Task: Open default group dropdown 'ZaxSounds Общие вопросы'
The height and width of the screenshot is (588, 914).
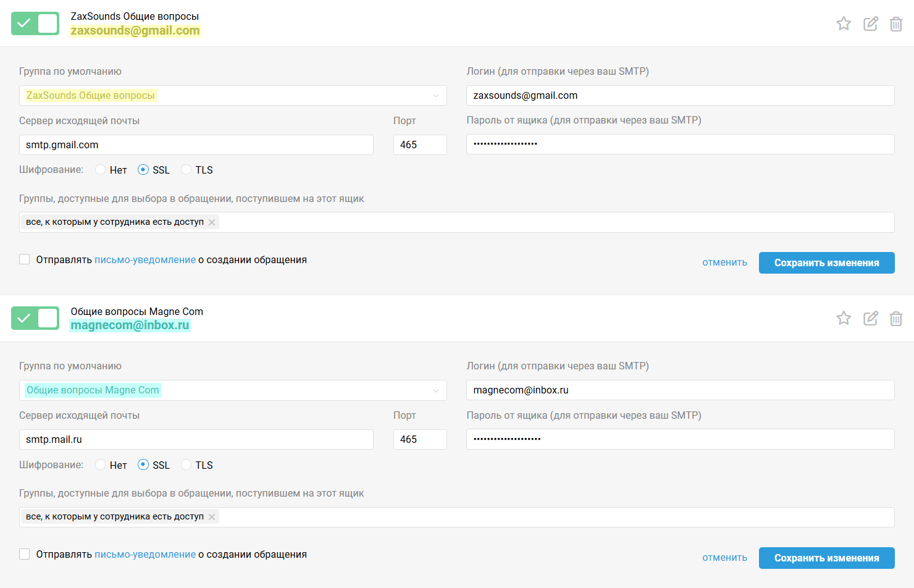Action: point(233,96)
